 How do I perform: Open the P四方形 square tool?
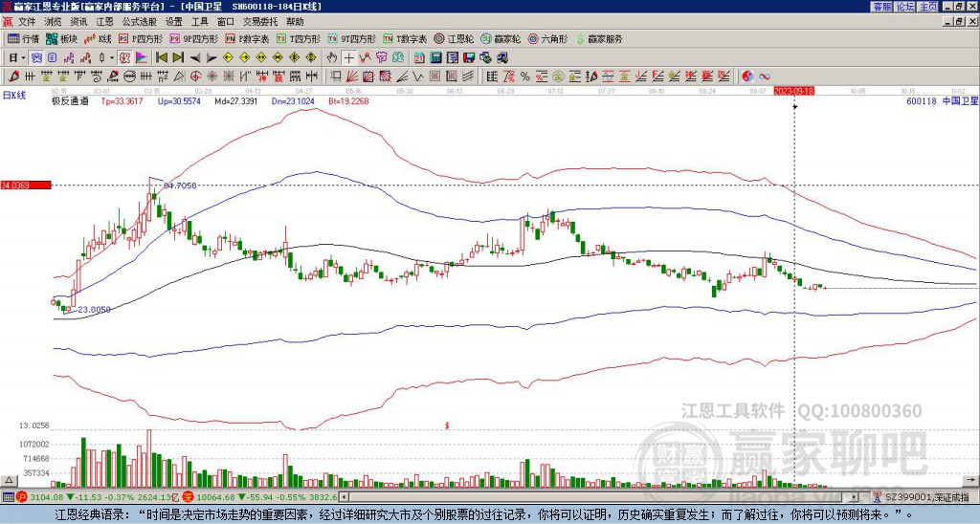tap(141, 38)
